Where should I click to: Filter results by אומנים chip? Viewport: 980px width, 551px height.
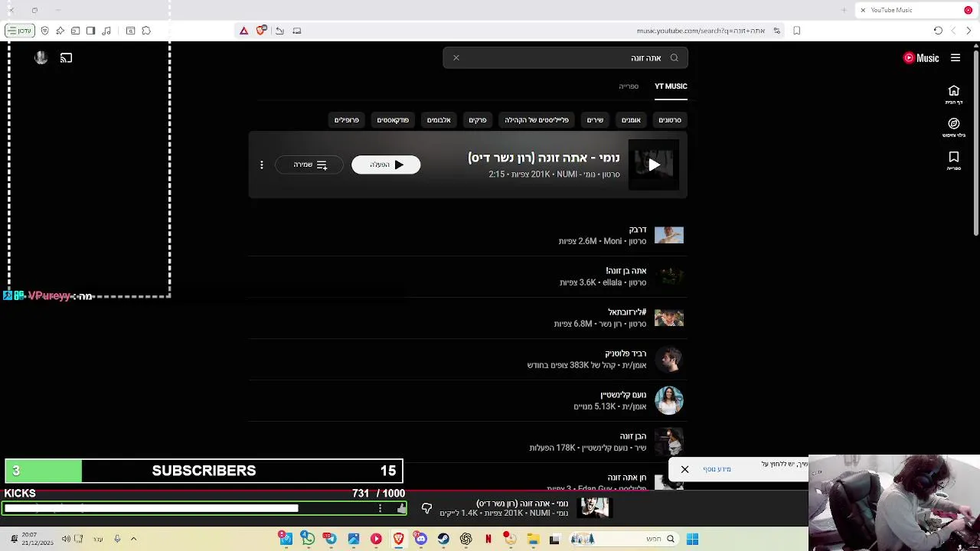pos(631,120)
